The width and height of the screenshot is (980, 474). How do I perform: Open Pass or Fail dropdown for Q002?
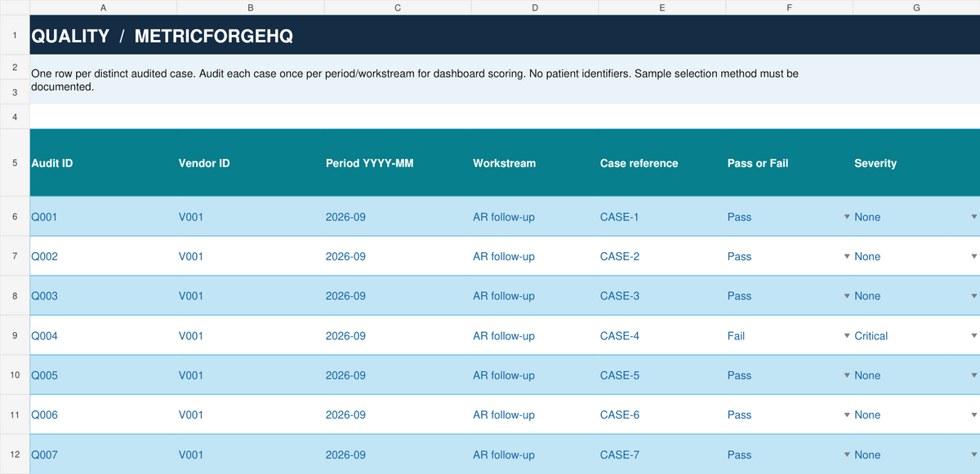coord(847,256)
